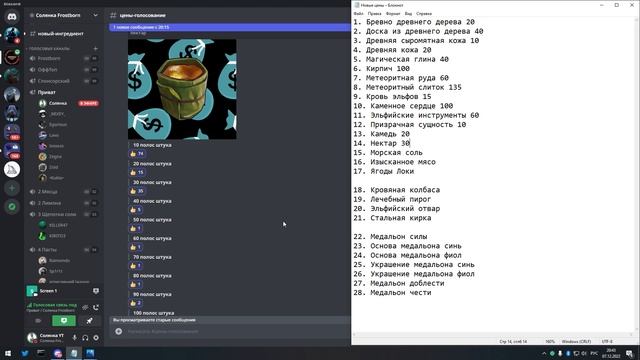The width and height of the screenshot is (640, 360).
Task: React thumbs up on 80 полос штука
Action: [136, 284]
